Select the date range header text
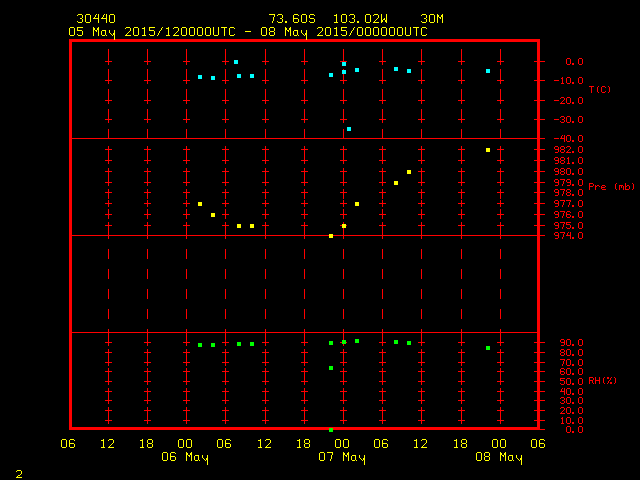 point(248,32)
